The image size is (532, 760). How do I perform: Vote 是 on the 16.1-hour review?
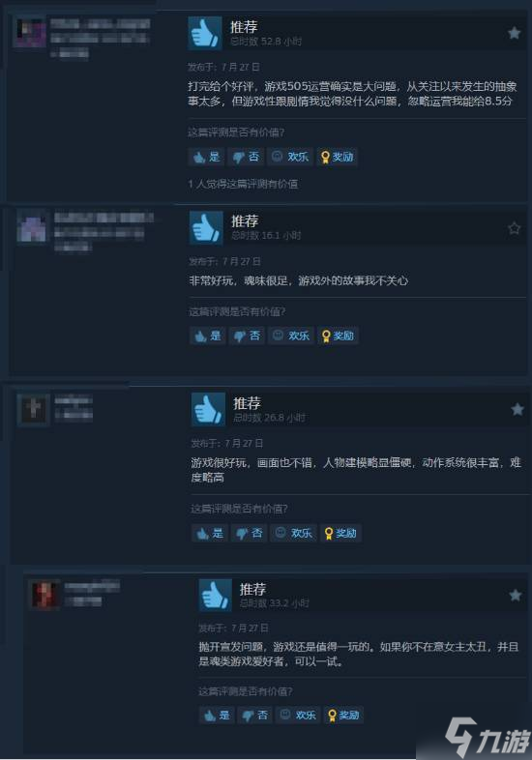coord(208,336)
